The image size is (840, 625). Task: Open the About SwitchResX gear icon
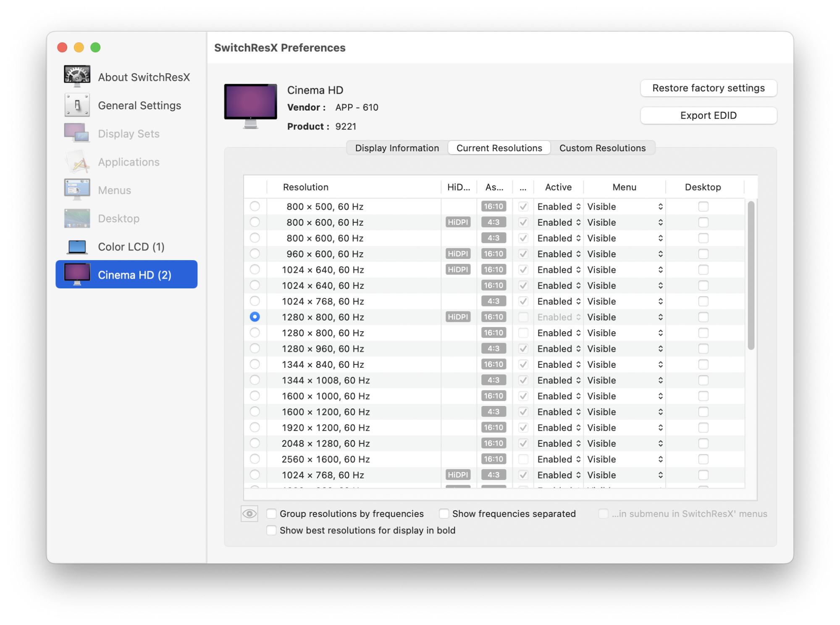[77, 76]
